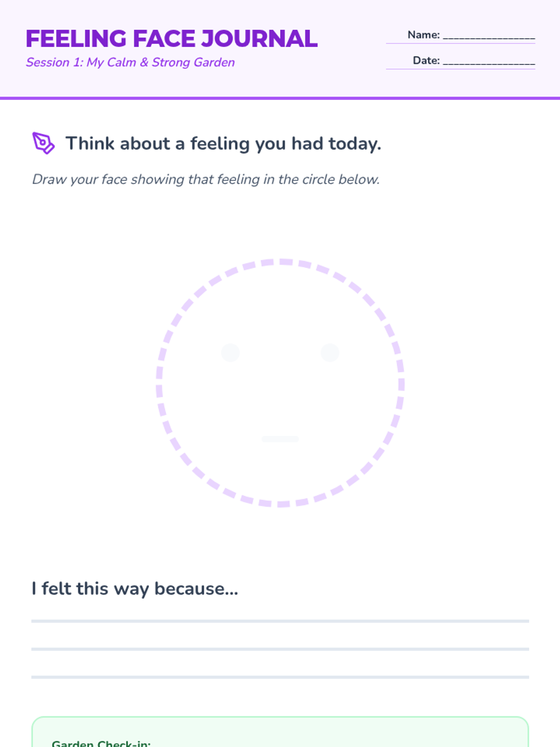
Task: Click the third writing line
Action: (x=280, y=677)
